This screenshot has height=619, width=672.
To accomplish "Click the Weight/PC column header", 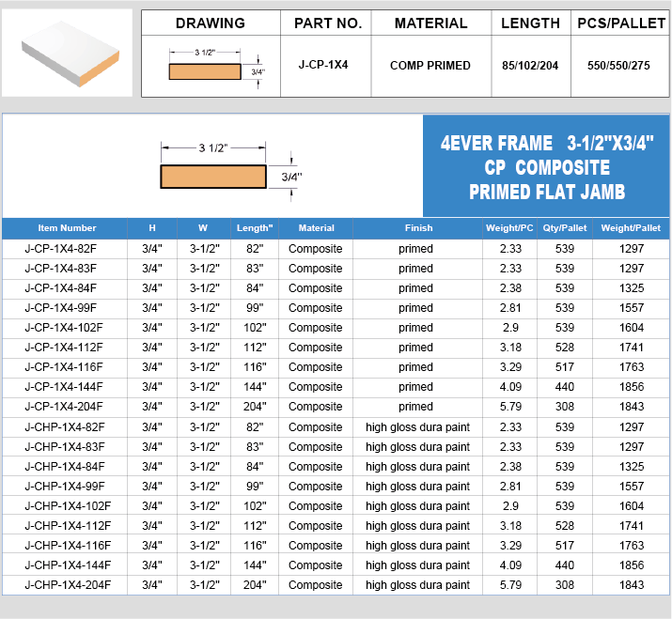I will coord(509,228).
